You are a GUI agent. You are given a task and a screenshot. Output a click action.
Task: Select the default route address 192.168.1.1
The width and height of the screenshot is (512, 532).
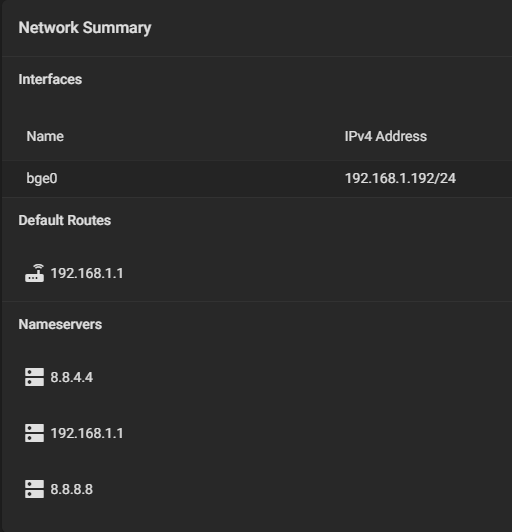(x=87, y=273)
